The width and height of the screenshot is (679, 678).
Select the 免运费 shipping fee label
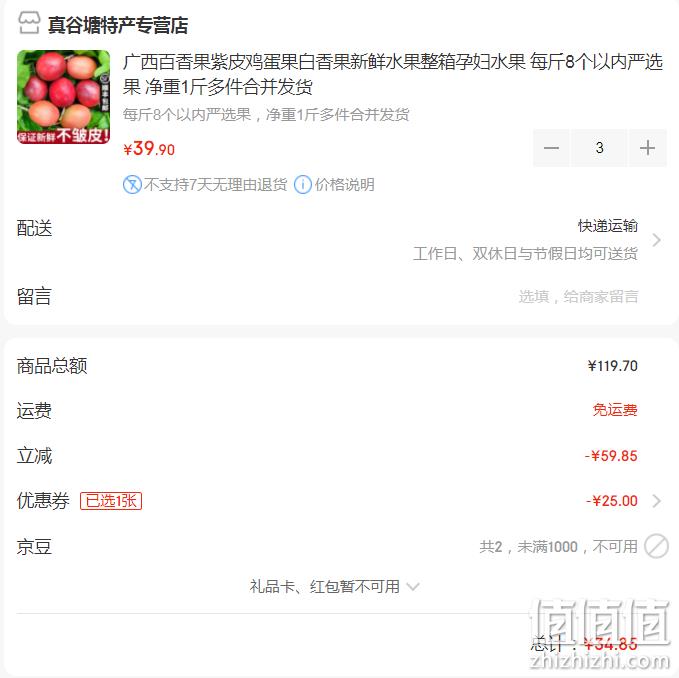(615, 410)
